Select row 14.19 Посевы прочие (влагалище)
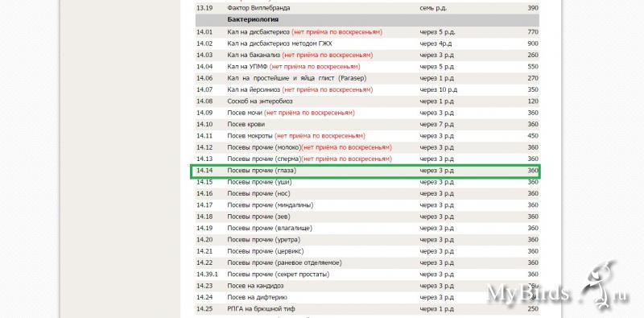Screen dimensions: 644x318 pos(367,228)
